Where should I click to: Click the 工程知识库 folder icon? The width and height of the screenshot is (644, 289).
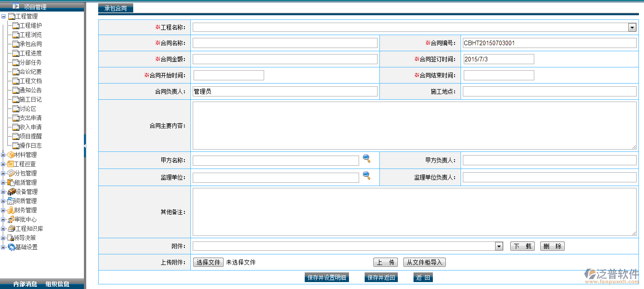pyautogui.click(x=12, y=229)
